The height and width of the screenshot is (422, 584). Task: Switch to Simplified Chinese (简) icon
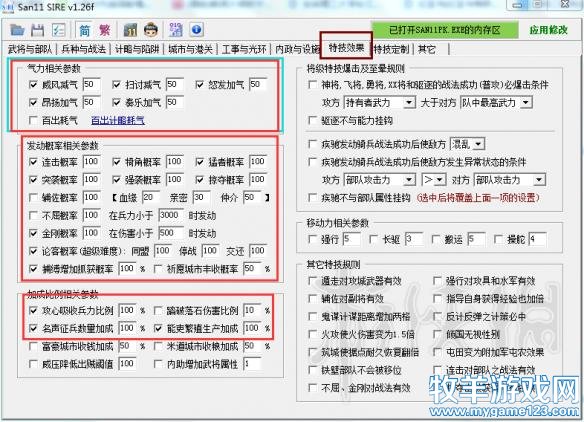[85, 30]
